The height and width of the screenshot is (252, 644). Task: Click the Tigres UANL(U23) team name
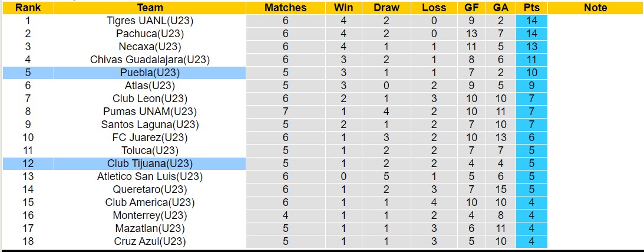coord(150,21)
